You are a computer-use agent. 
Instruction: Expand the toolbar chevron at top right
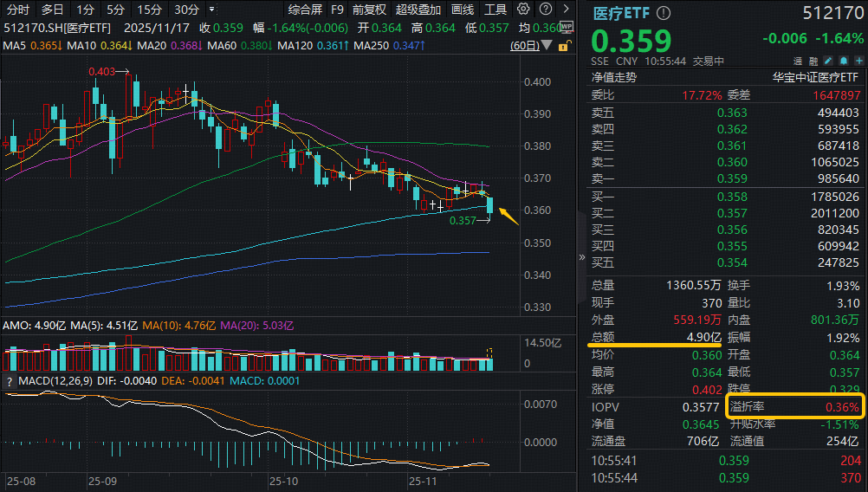[564, 10]
